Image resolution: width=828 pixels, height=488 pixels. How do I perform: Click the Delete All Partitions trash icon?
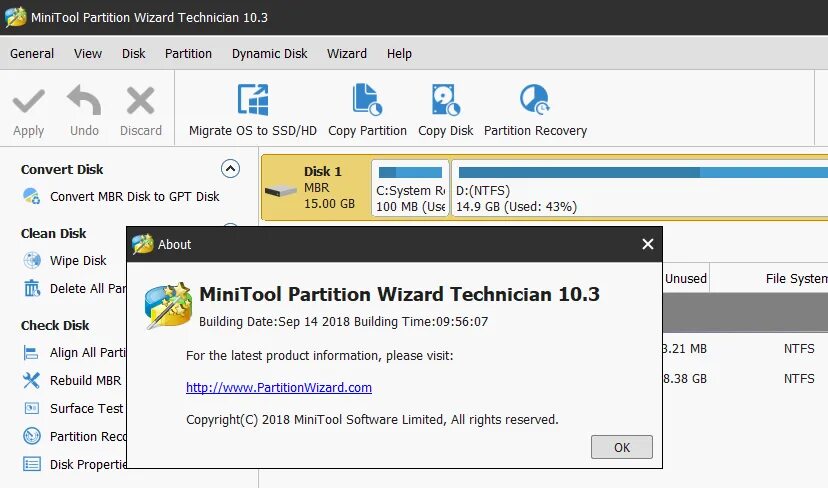32,288
